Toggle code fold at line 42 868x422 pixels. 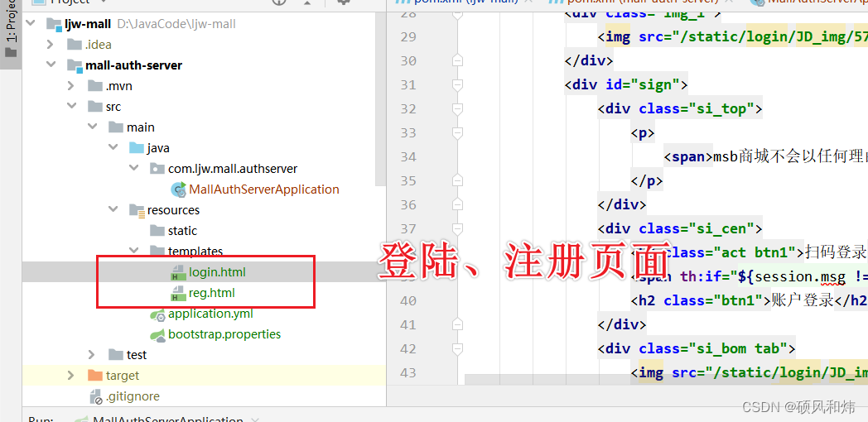(x=457, y=349)
